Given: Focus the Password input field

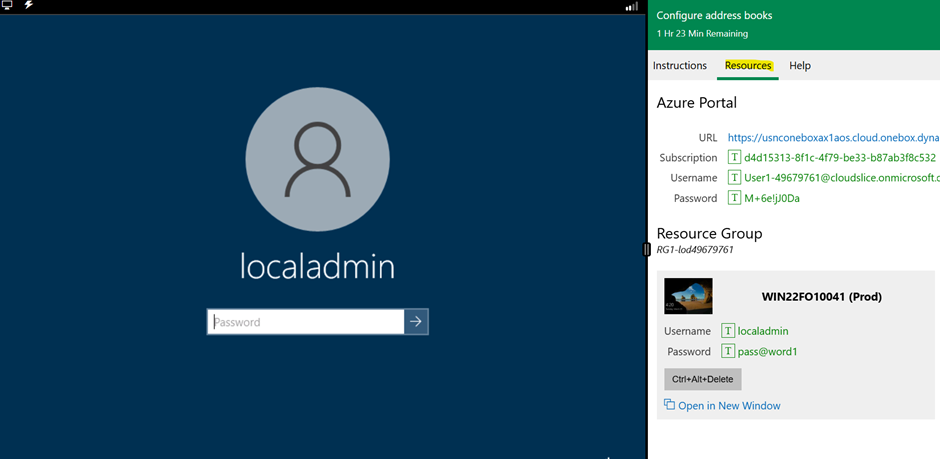Looking at the screenshot, I should click(306, 322).
